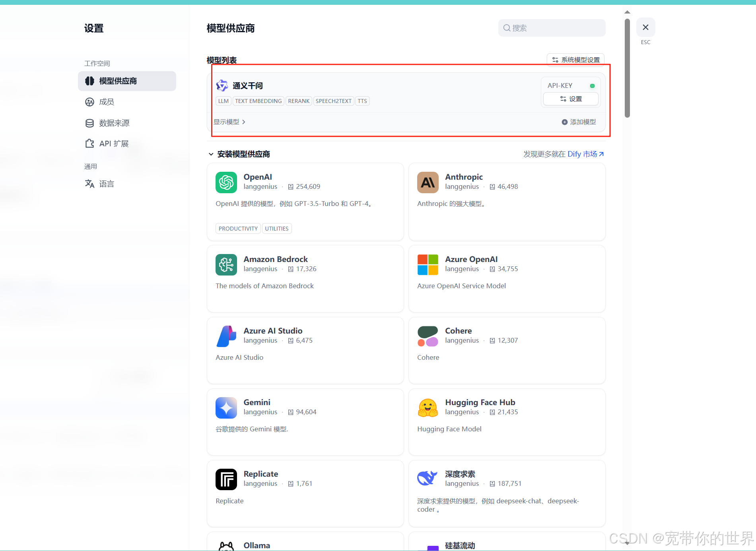Click the OpenAI provider logo

tap(226, 182)
